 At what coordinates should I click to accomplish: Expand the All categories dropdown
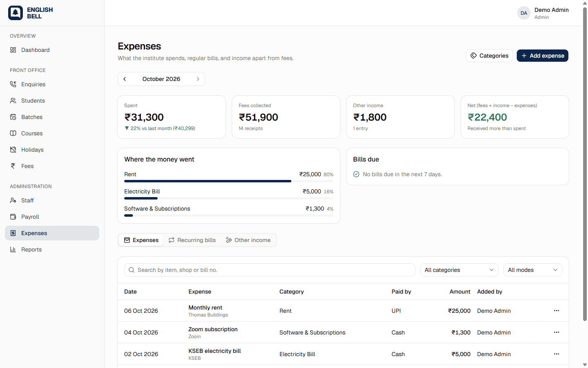(459, 270)
